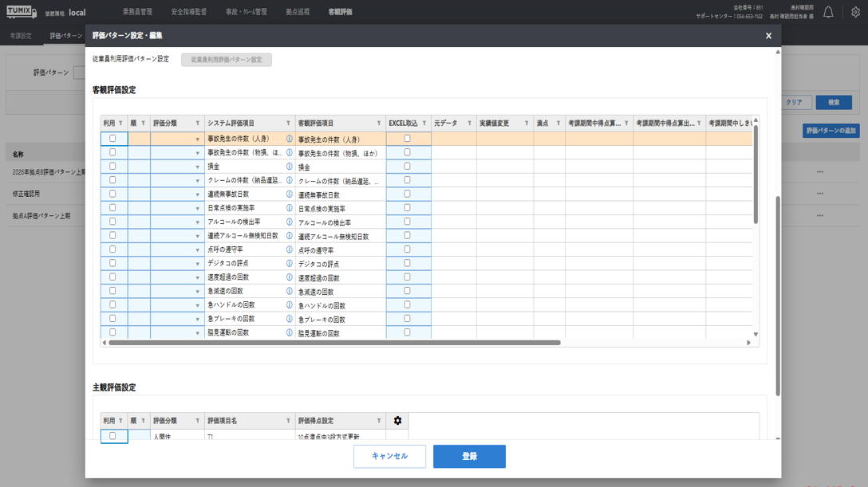Open the notification bell

point(828,12)
